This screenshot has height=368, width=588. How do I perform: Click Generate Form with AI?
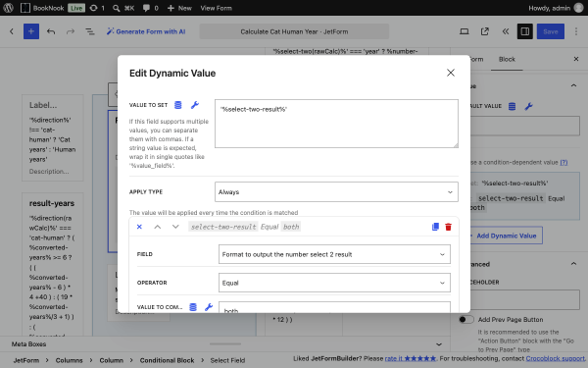[146, 31]
